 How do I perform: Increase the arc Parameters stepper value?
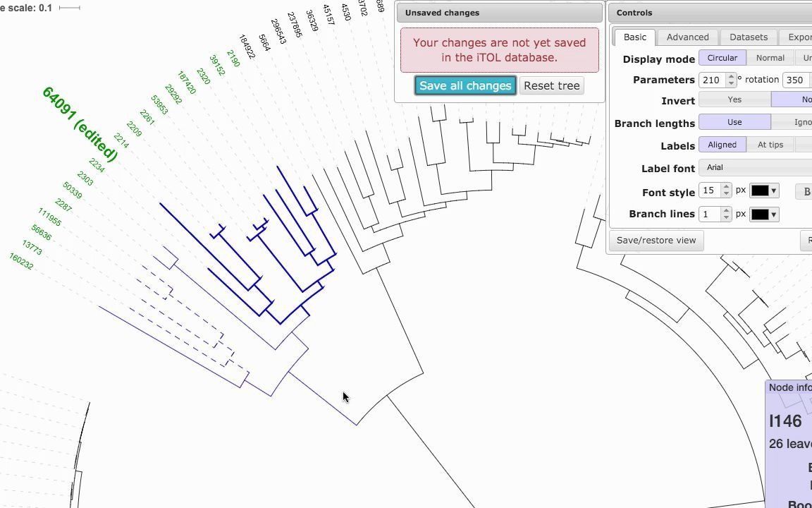tap(731, 77)
